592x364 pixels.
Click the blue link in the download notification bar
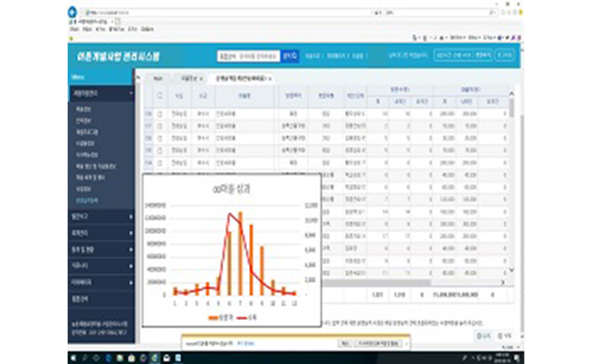tap(246, 343)
